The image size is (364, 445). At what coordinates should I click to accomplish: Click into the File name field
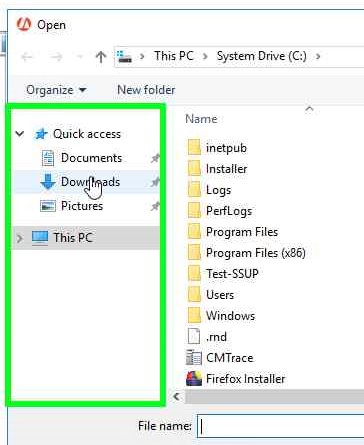coord(281,426)
